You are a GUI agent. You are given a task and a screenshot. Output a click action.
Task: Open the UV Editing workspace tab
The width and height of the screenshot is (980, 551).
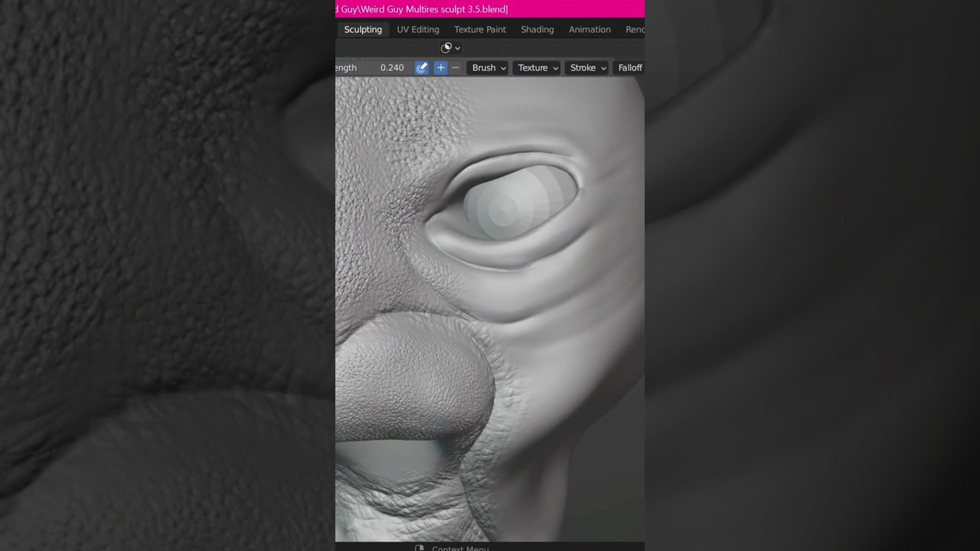point(418,29)
